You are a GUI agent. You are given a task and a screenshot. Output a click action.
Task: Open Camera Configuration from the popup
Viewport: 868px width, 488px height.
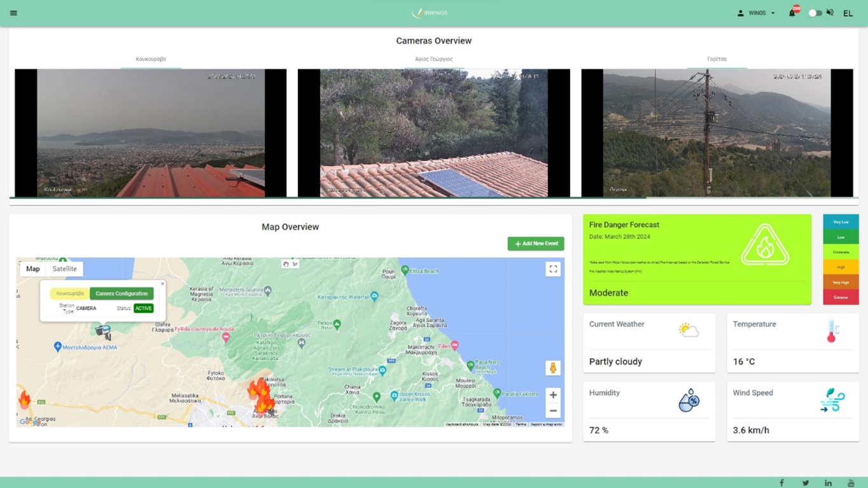coord(122,293)
